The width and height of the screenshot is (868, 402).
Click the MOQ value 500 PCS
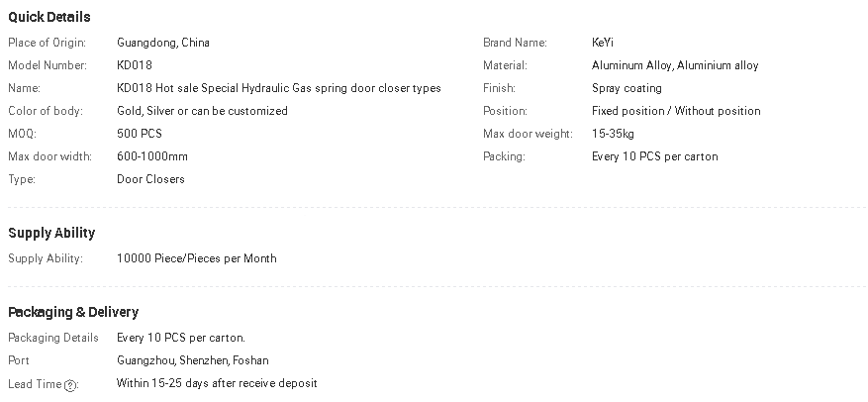(140, 134)
